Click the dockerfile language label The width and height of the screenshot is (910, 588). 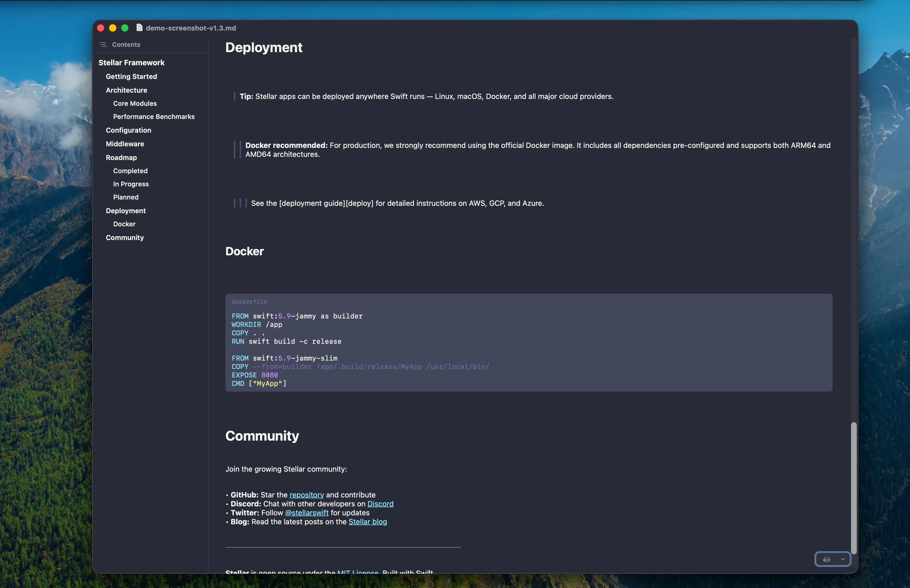point(249,302)
